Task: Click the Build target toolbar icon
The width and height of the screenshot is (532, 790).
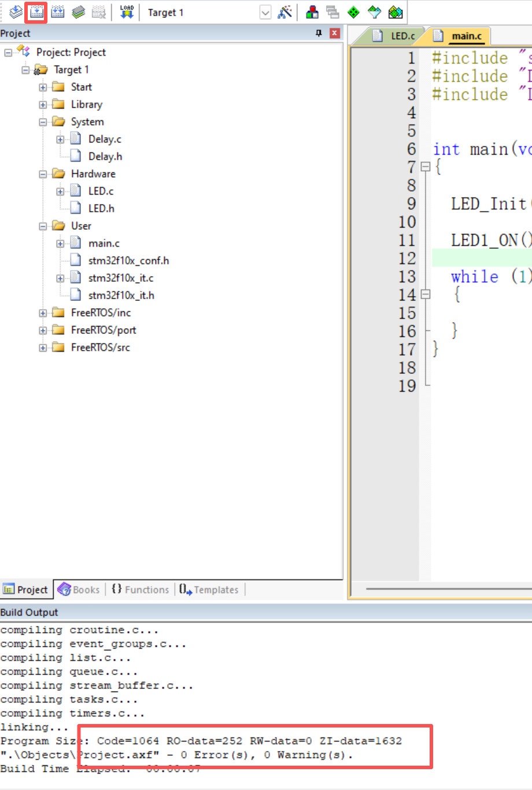Action: [x=37, y=12]
